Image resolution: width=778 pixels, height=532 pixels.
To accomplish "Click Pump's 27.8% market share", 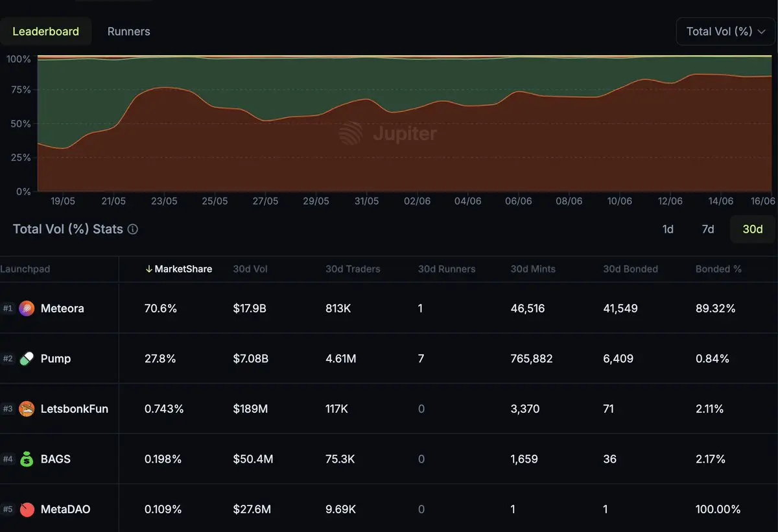I will point(160,358).
